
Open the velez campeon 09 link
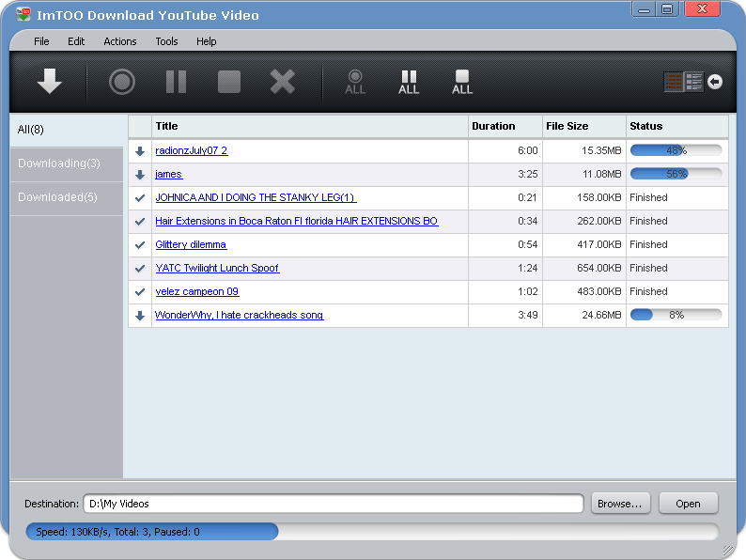(197, 291)
